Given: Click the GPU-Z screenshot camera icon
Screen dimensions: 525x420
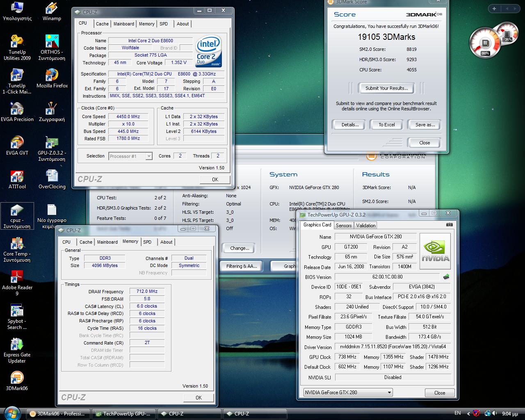Looking at the screenshot, I should tap(450, 225).
